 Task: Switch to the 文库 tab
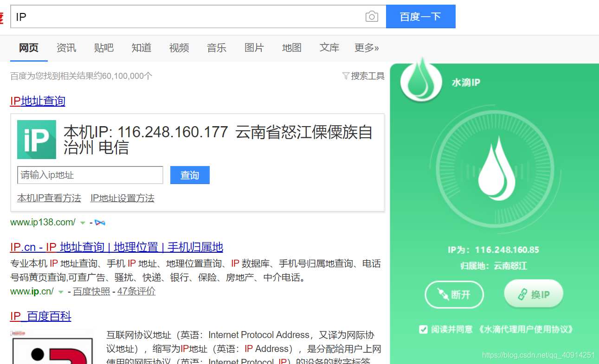tap(329, 47)
